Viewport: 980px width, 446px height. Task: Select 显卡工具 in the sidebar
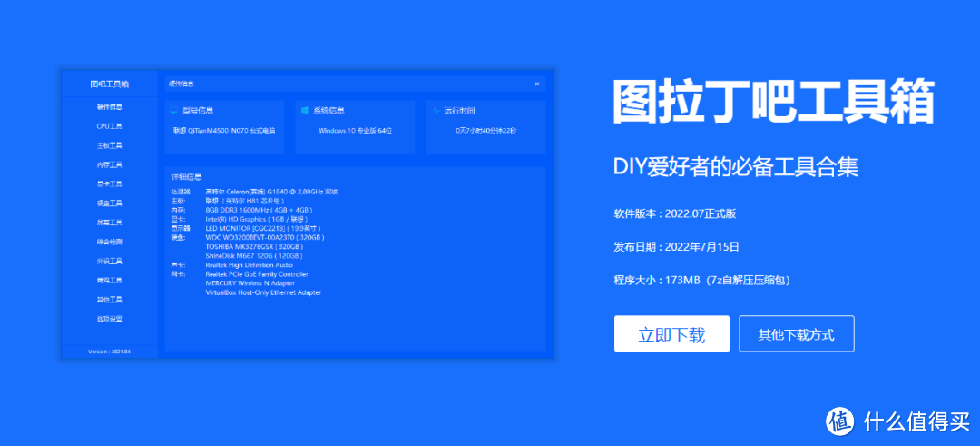(x=110, y=183)
